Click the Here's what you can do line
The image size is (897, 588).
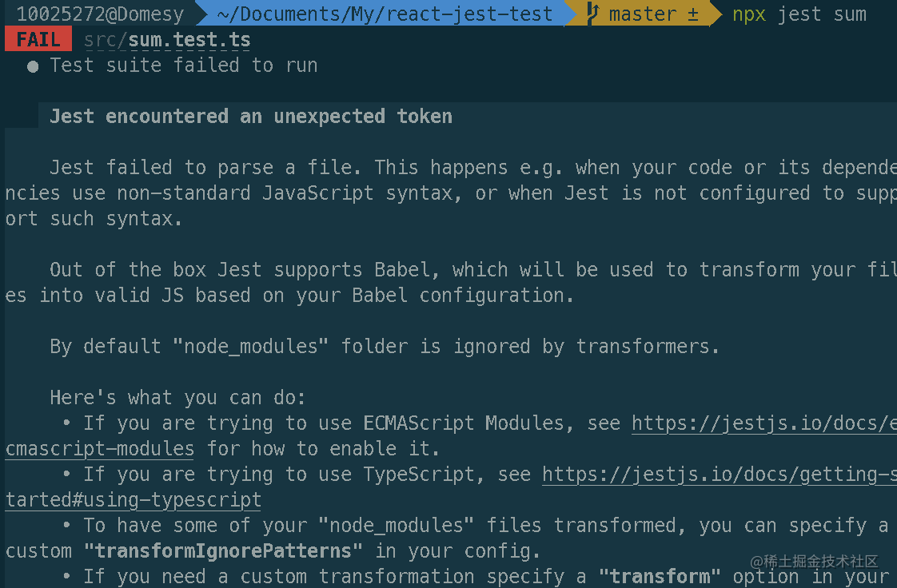tap(178, 398)
